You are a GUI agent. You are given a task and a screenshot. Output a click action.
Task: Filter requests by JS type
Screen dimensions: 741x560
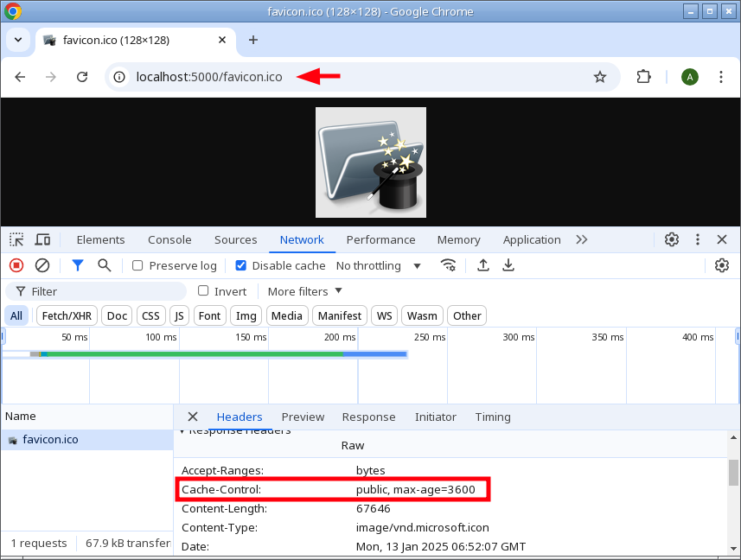click(179, 316)
